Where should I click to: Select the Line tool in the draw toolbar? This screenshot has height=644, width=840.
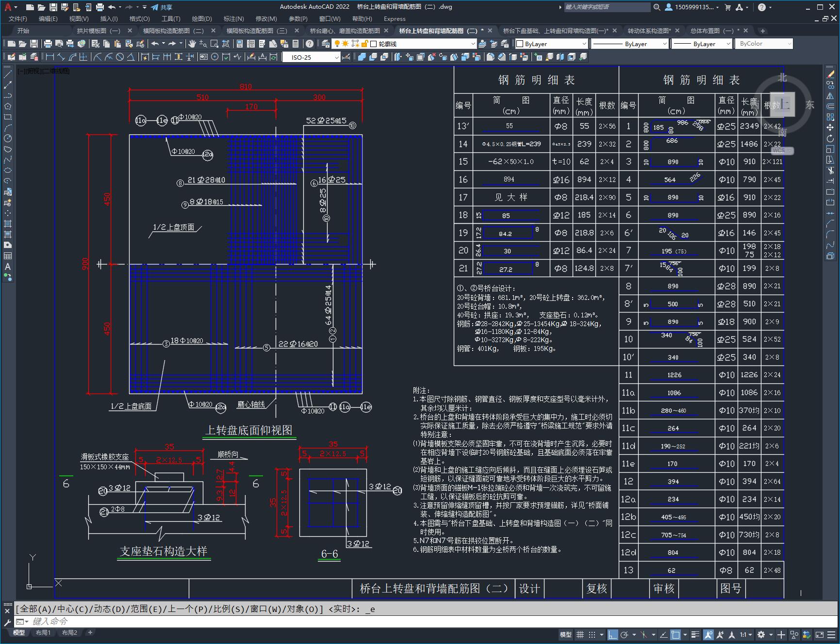pyautogui.click(x=8, y=74)
